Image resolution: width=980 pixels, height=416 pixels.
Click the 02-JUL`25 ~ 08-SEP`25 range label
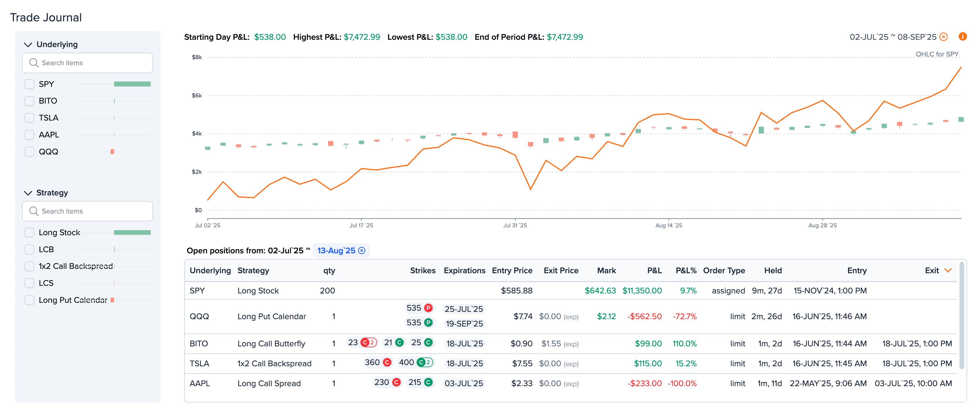[893, 37]
